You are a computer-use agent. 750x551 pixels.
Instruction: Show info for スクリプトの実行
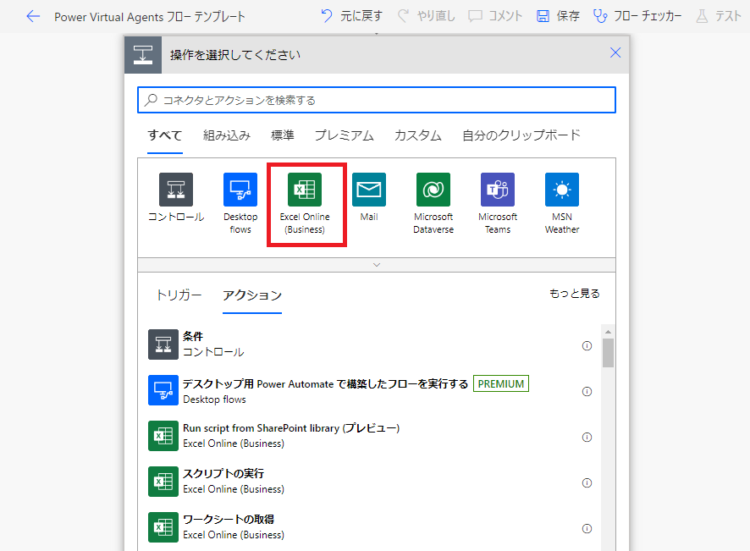587,483
